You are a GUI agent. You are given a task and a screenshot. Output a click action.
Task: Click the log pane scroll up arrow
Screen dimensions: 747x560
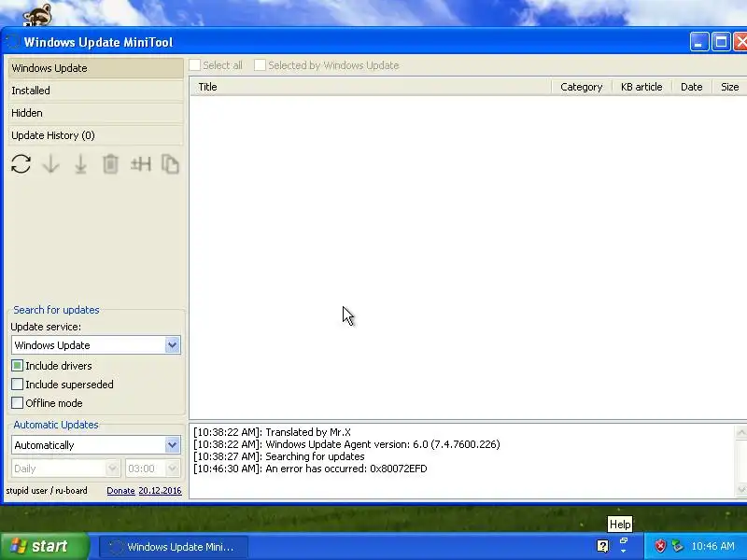click(741, 432)
